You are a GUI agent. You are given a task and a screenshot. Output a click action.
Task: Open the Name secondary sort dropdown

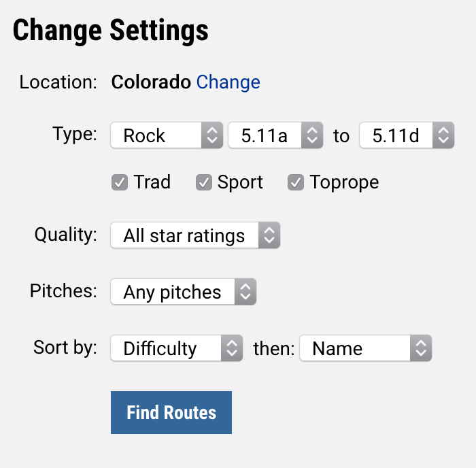[x=366, y=348]
